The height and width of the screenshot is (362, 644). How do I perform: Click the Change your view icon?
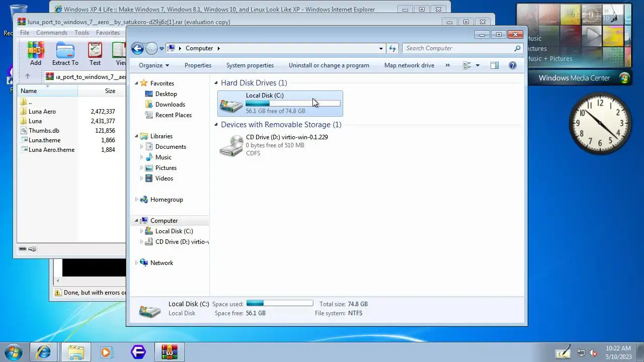coord(467,65)
